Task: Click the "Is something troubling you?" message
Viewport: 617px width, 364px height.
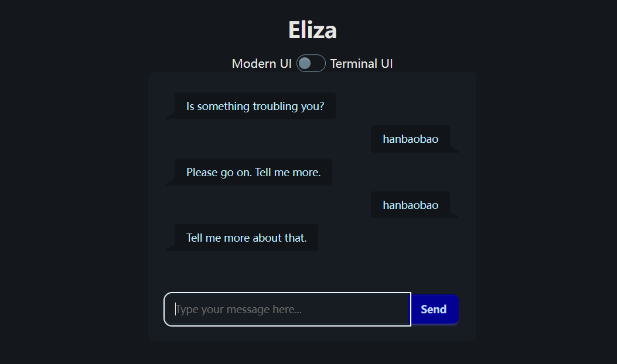Action: point(255,106)
